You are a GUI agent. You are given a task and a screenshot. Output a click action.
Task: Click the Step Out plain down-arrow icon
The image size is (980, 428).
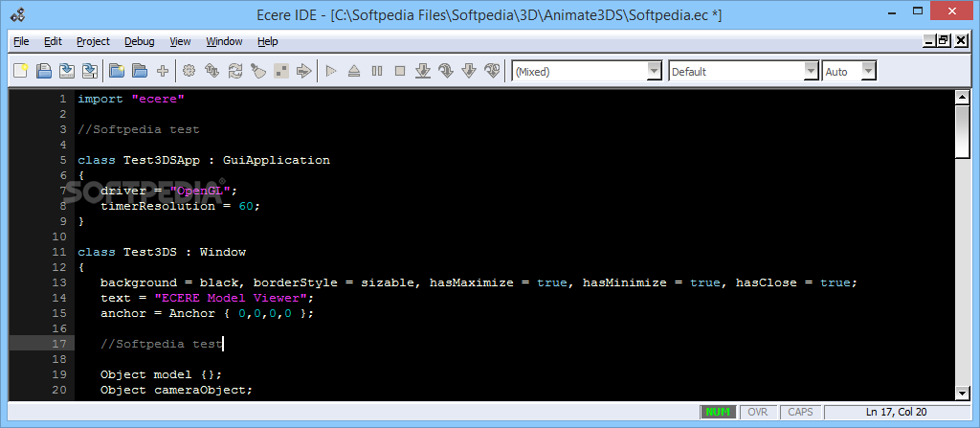point(469,71)
